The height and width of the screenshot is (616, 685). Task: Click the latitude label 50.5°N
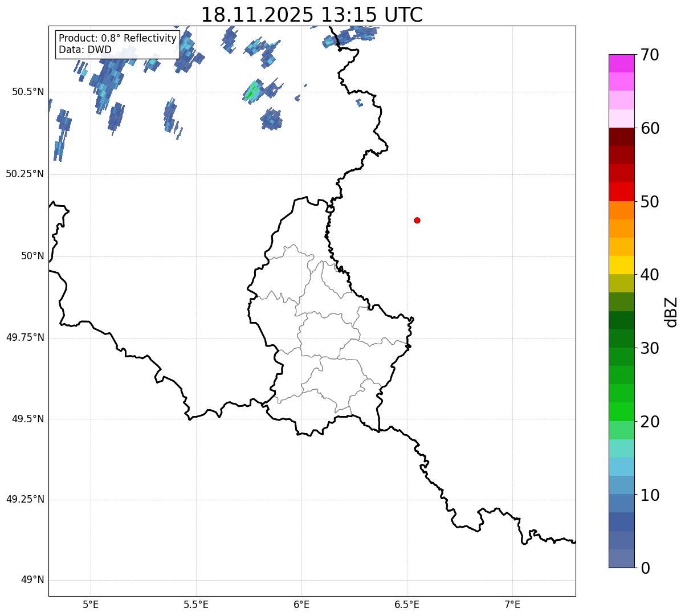click(x=28, y=92)
